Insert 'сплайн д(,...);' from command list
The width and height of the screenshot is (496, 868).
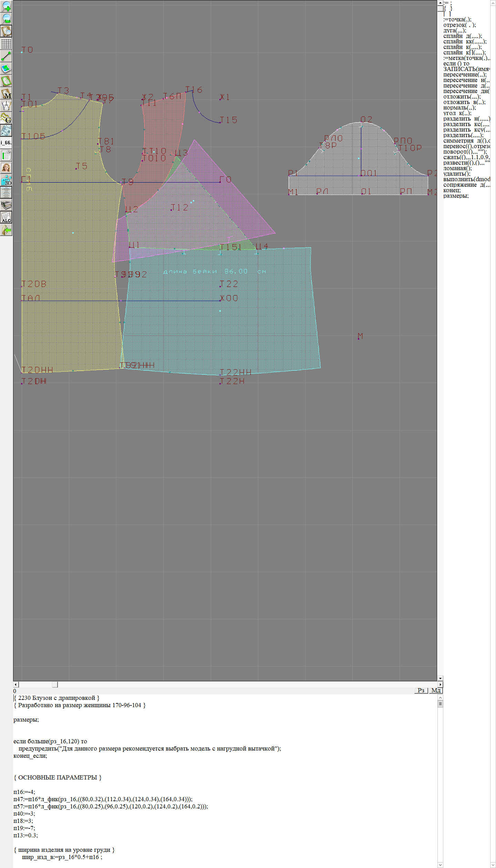(463, 36)
